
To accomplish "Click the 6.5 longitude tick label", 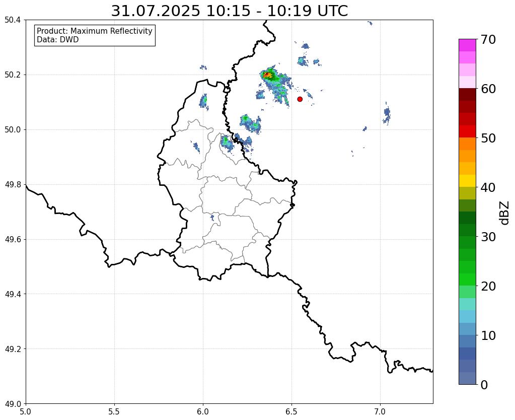I will point(291,411).
